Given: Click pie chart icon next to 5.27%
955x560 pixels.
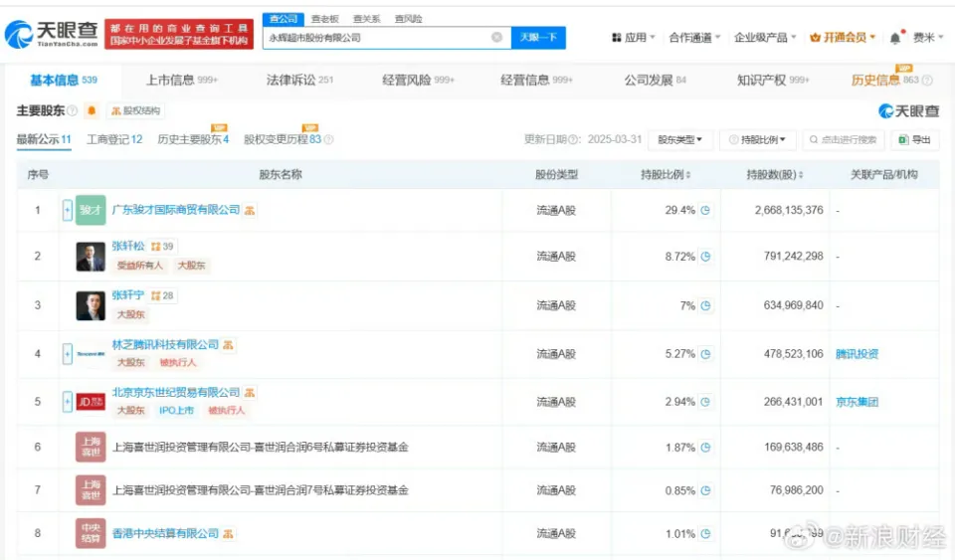Looking at the screenshot, I should click(x=705, y=354).
